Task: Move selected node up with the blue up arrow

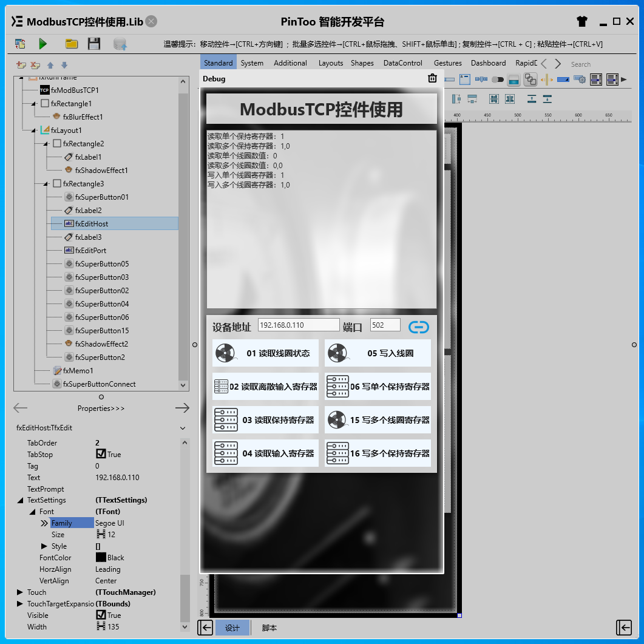Action: click(x=50, y=65)
